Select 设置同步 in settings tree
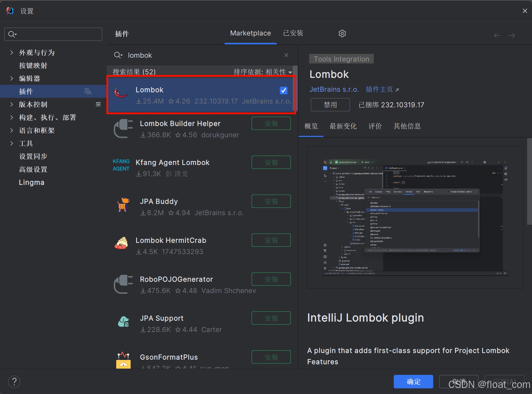Viewport: 532px width, 394px height. [x=33, y=156]
